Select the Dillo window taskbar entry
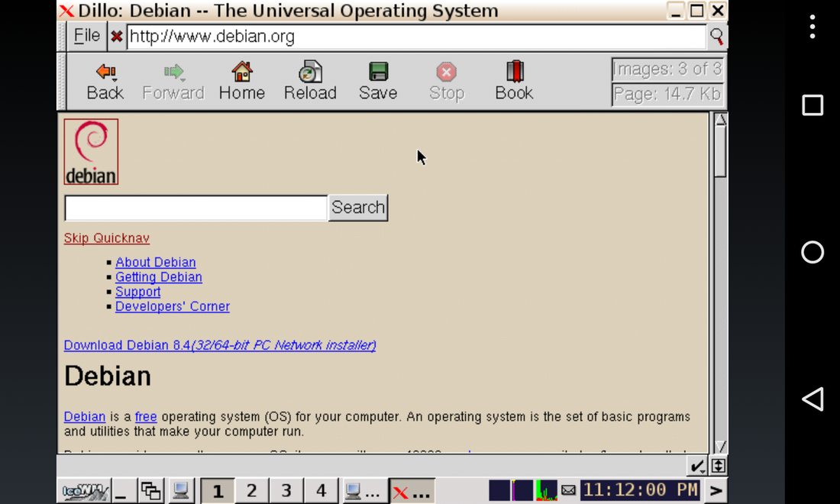This screenshot has height=504, width=840. (x=412, y=490)
